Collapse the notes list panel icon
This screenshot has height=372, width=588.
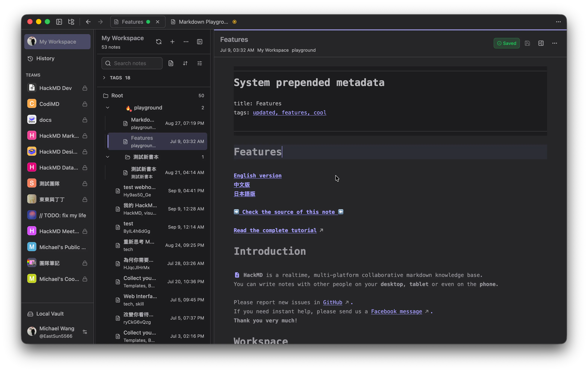200,42
